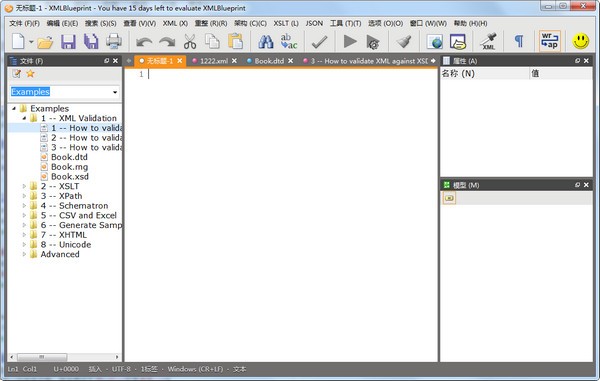600x381 pixels.
Task: Click the XML eyedropper icon
Action: point(489,41)
